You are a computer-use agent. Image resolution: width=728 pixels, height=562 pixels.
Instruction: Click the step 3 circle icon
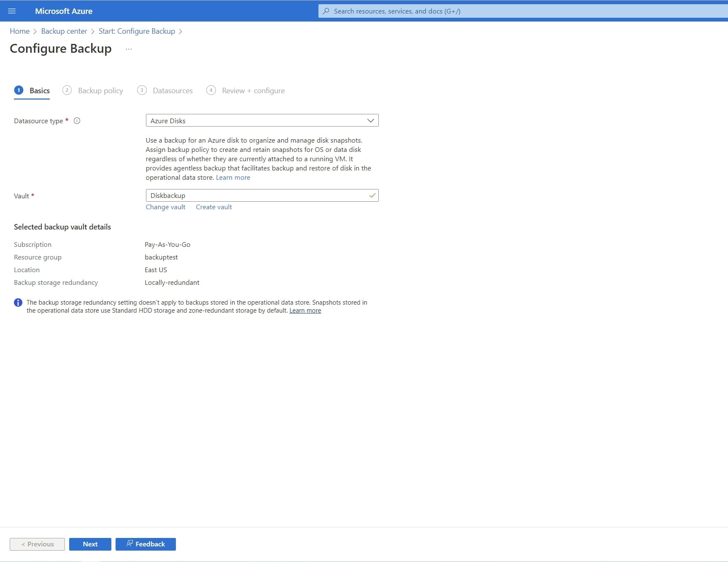pos(142,90)
